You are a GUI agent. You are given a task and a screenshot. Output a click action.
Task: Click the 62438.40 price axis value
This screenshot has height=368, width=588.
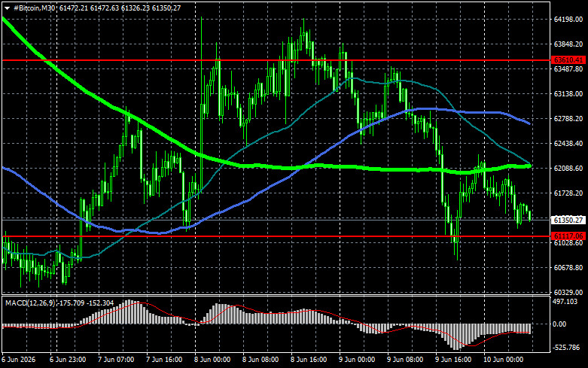click(x=568, y=143)
